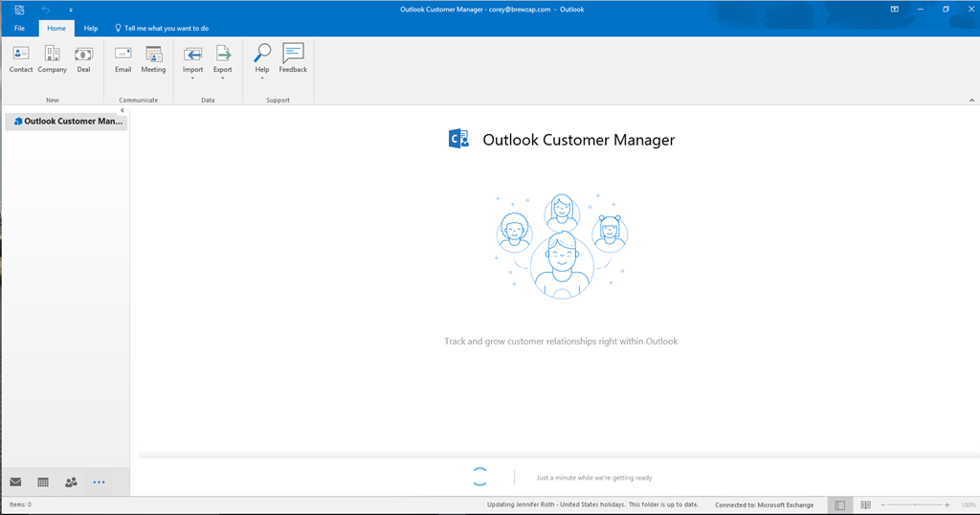Click the Outlook Customer Manager logo icon
980x515 pixels.
[x=458, y=139]
